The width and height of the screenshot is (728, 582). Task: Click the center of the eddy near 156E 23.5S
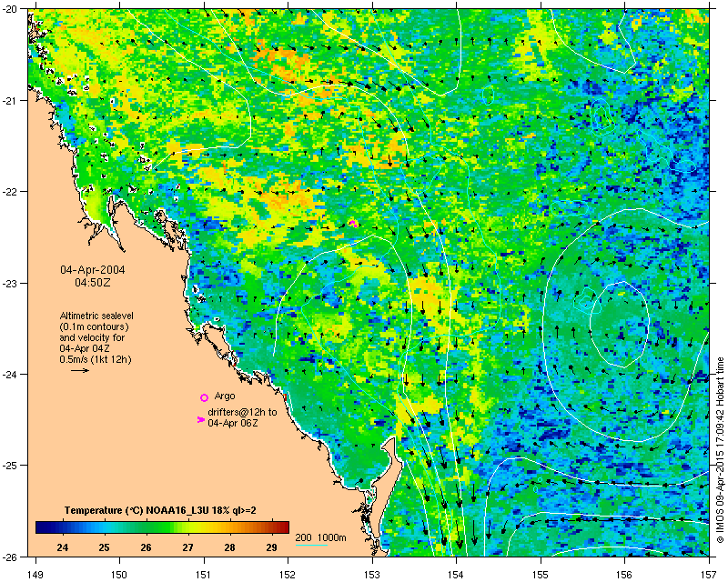pyautogui.click(x=620, y=323)
